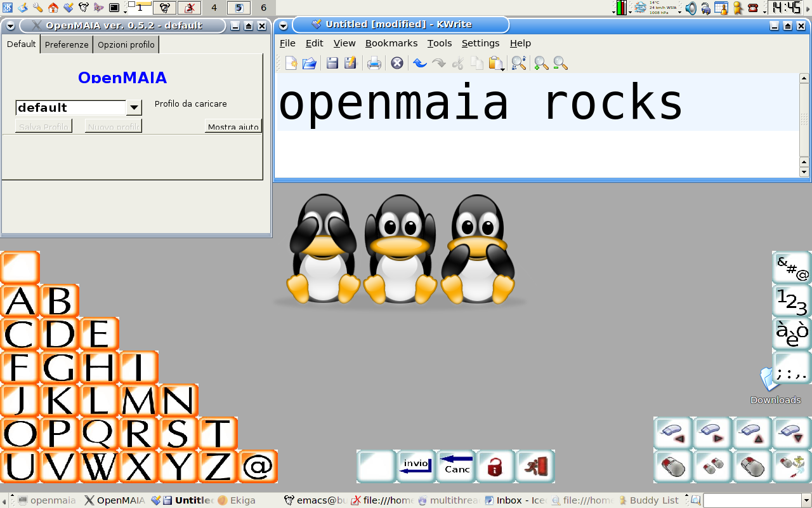Screen dimensions: 812x508
Task: Open the terminal icon in the top panel
Action: [x=114, y=8]
